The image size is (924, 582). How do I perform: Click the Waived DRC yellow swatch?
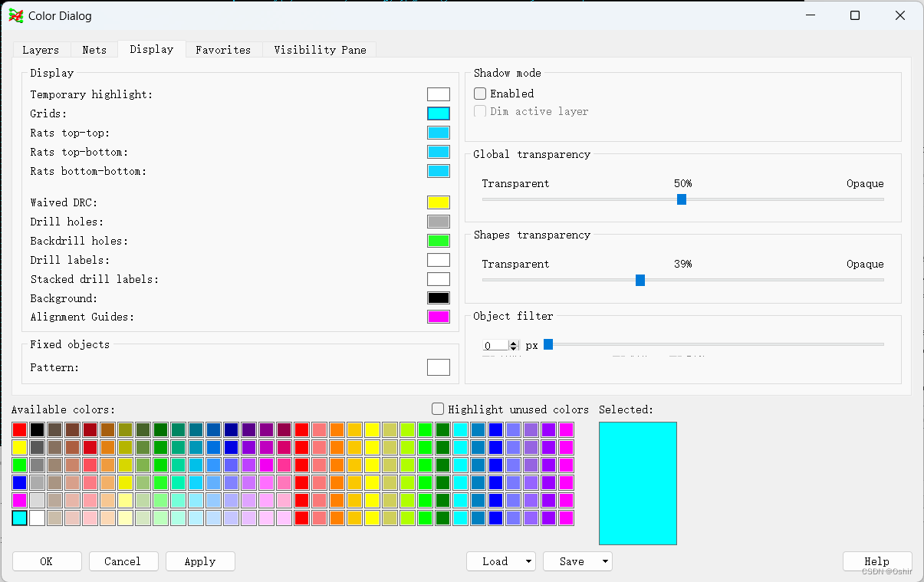438,202
